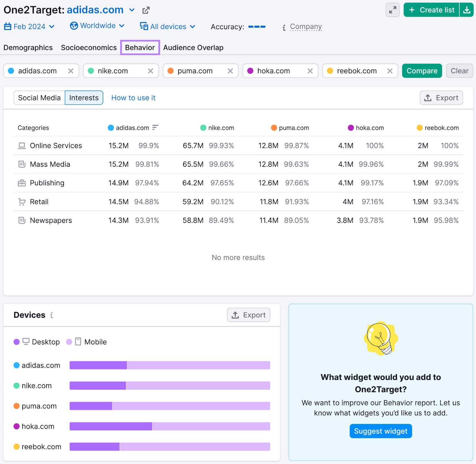This screenshot has width=476, height=464.
Task: Click the Compare button
Action: (x=422, y=71)
